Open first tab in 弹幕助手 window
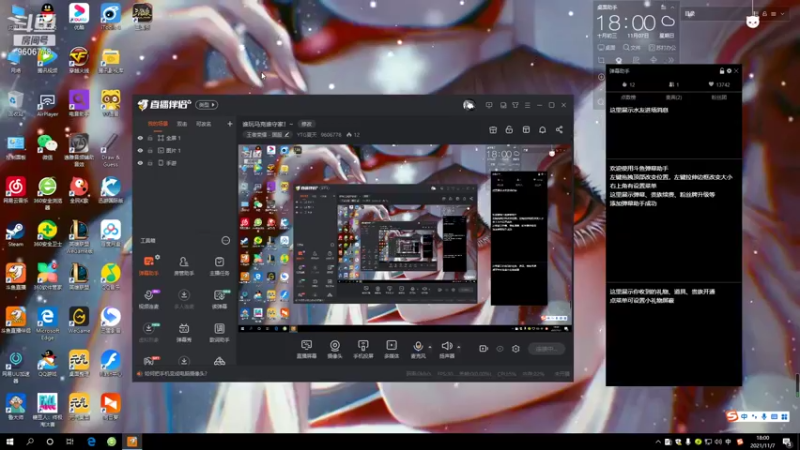This screenshot has height=450, width=800. click(628, 97)
